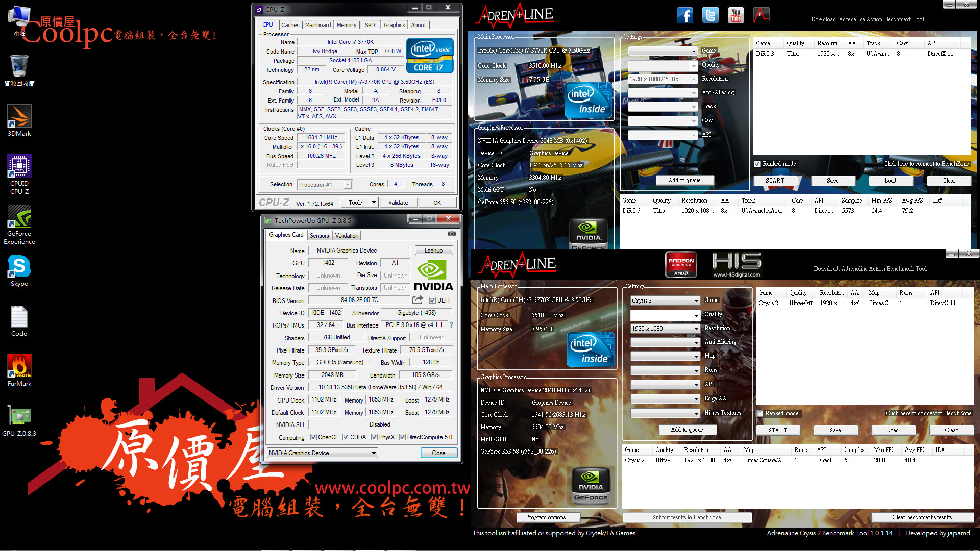This screenshot has width=980, height=551.
Task: Open the GPU-Z.0.8.3 desktop icon
Action: (19, 421)
